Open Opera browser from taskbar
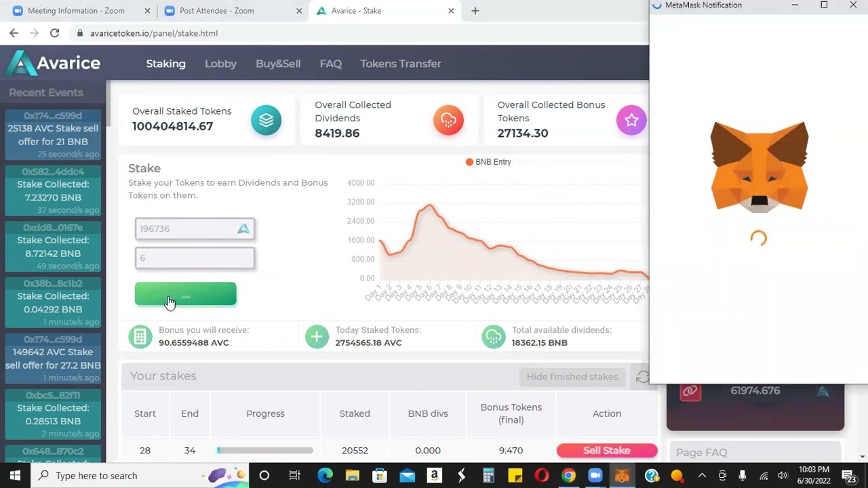Screen dimensions: 868x488 tap(541, 475)
